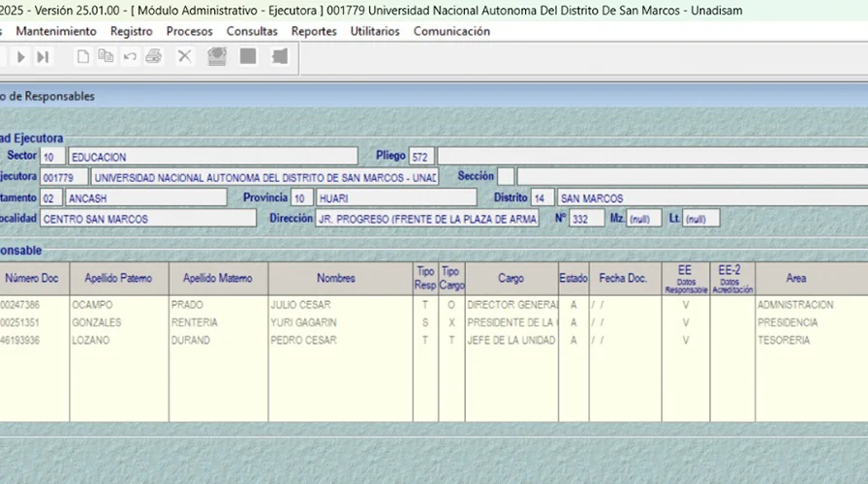The height and width of the screenshot is (484, 868).
Task: Open the Reportes menu
Action: click(x=314, y=32)
